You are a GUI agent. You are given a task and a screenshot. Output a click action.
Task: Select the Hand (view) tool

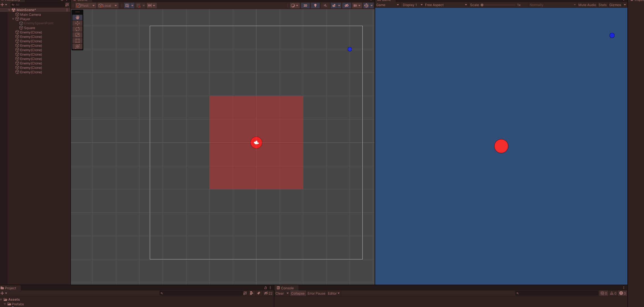pyautogui.click(x=78, y=17)
